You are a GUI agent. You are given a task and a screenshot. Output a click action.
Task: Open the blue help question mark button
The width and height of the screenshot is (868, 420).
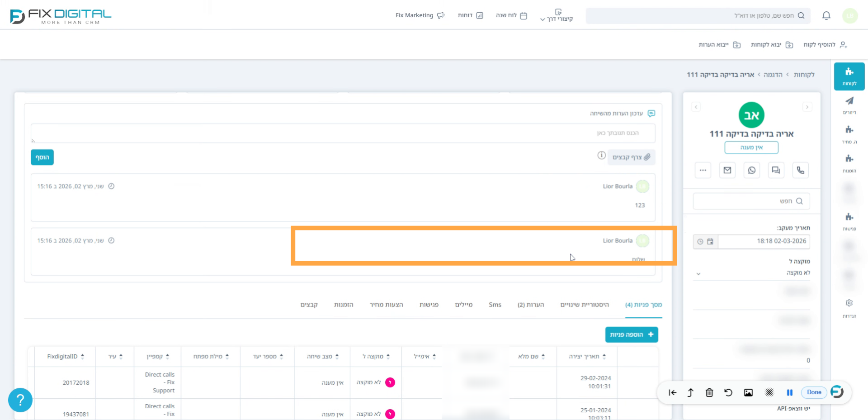pos(20,400)
